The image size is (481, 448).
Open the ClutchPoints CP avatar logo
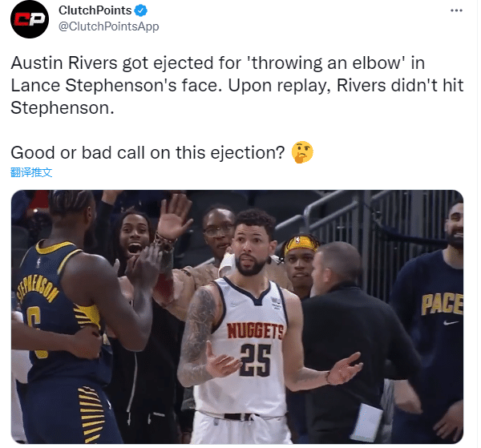(x=30, y=19)
